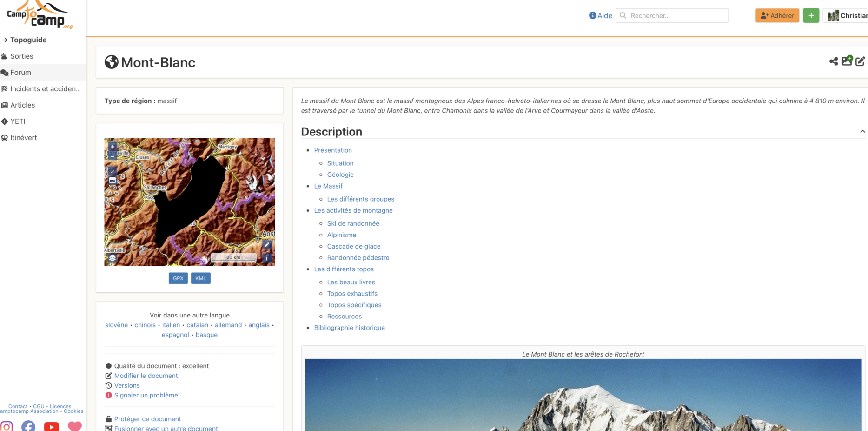
Task: Toggle map fullscreen mode
Action: (113, 171)
